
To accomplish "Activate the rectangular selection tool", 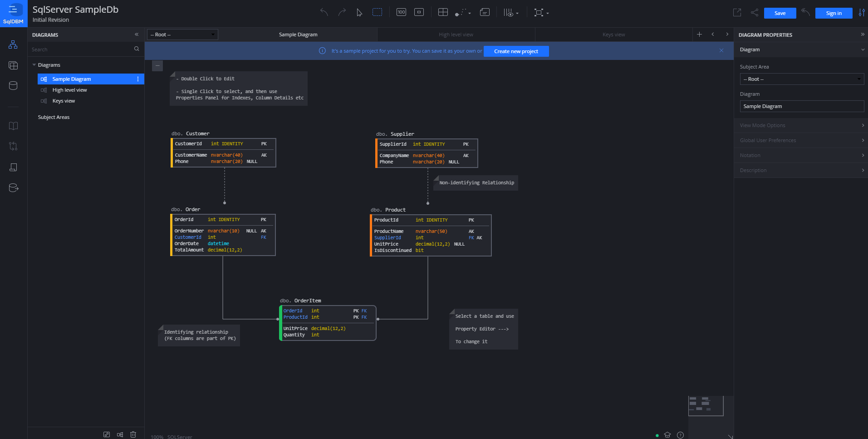I will [x=377, y=12].
